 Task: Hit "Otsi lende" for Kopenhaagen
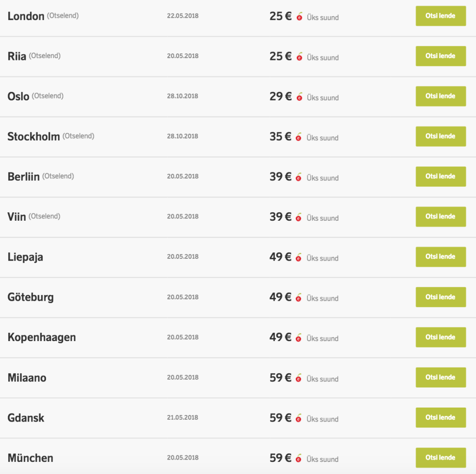tap(440, 337)
